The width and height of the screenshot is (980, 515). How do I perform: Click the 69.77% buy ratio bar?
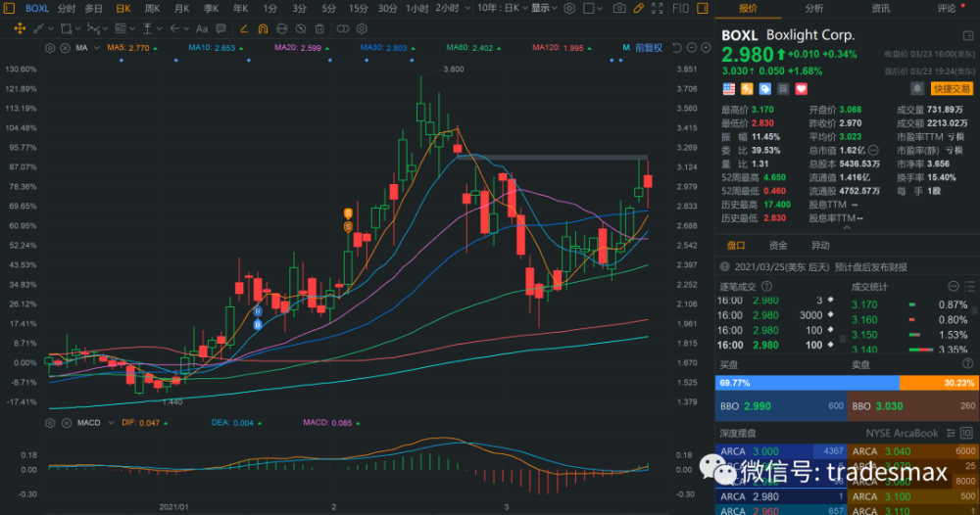pos(807,383)
